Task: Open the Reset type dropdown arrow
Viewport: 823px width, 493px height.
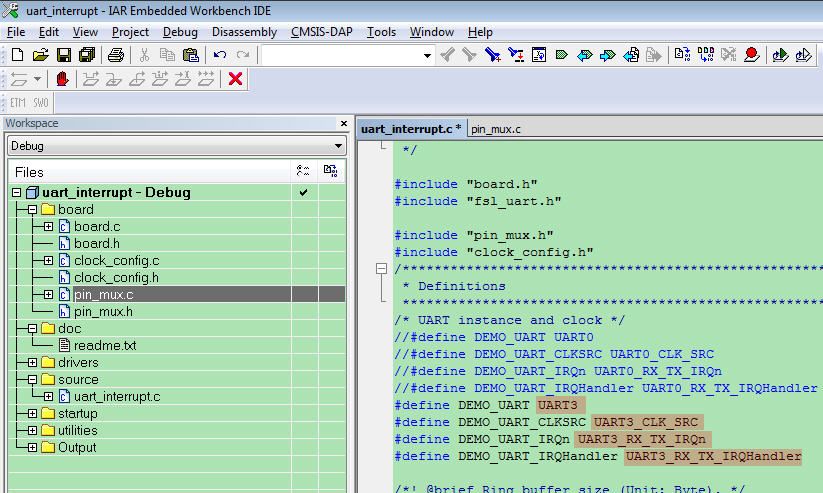Action: pyautogui.click(x=37, y=79)
